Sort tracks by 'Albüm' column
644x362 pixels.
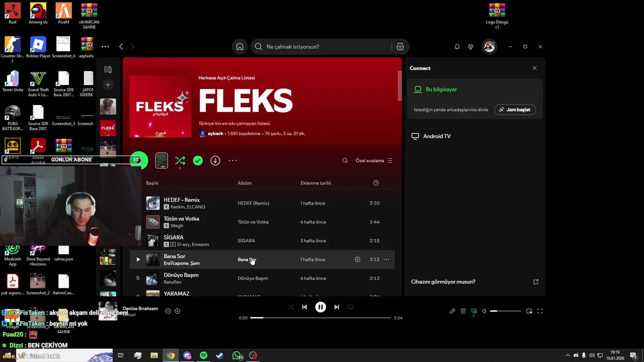click(245, 183)
